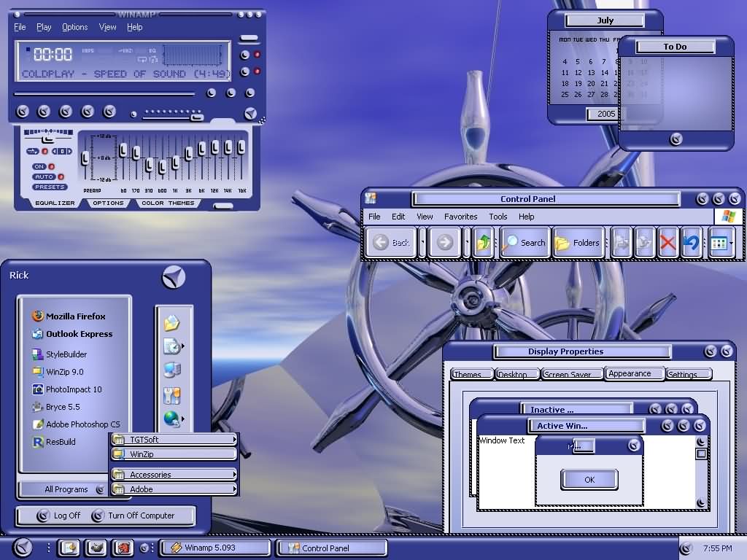Click the PREAMP slider in the equalizer
This screenshot has height=560, width=747.
pos(85,159)
